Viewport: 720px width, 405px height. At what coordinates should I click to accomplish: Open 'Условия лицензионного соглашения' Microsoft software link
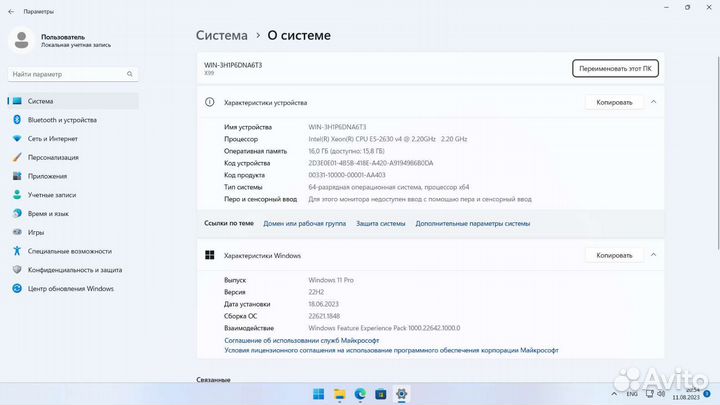pyautogui.click(x=391, y=350)
